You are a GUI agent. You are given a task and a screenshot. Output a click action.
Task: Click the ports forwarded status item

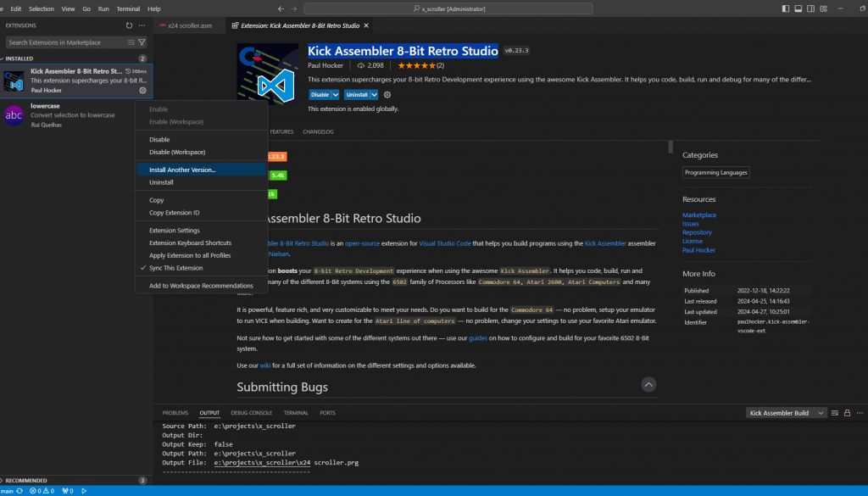pyautogui.click(x=68, y=491)
